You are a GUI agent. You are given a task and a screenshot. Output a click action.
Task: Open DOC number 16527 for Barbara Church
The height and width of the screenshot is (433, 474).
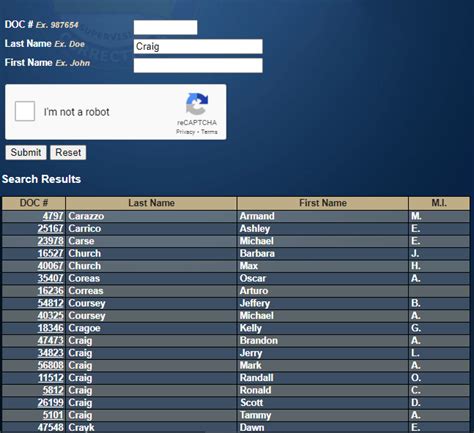point(50,253)
